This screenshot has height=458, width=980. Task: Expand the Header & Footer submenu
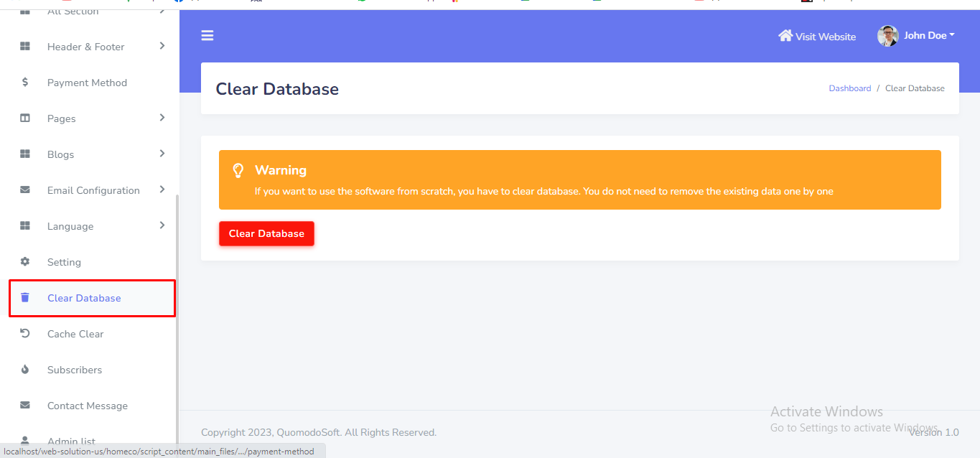(x=162, y=46)
